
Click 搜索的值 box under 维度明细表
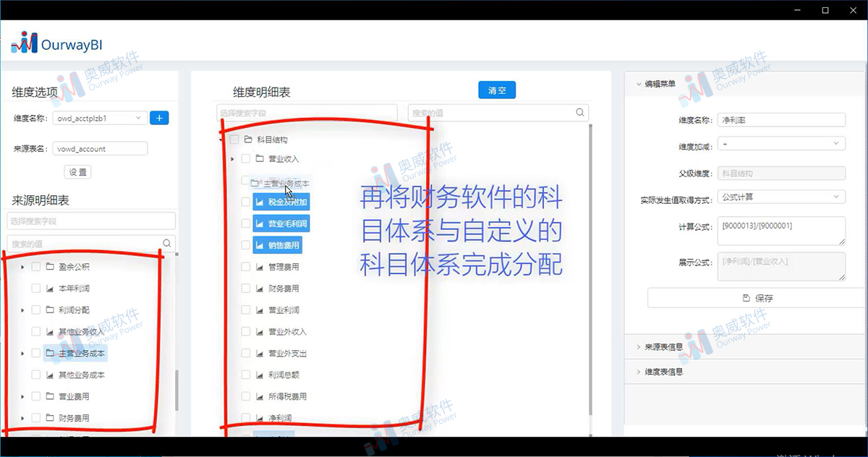pos(498,113)
